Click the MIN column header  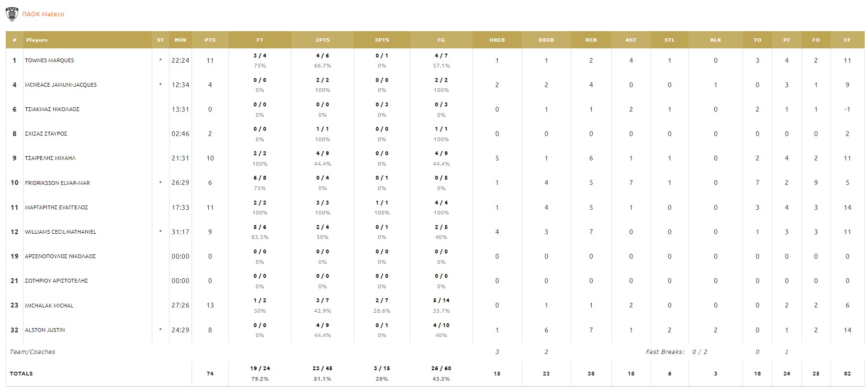pos(180,40)
